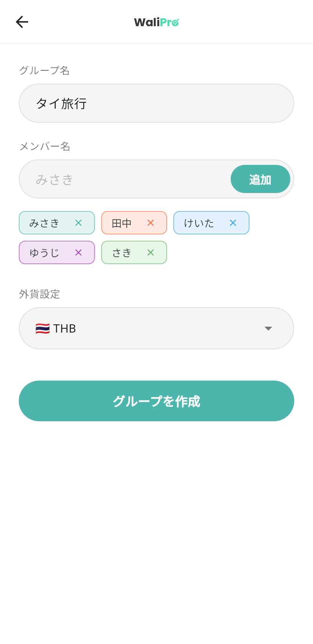
Task: Remove 田中 using its × icon
Action: [151, 223]
